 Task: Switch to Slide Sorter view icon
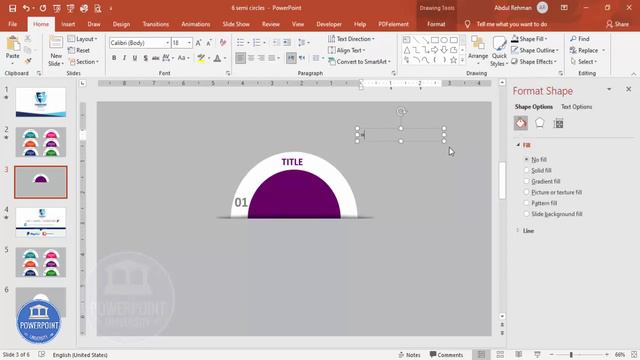(x=500, y=355)
